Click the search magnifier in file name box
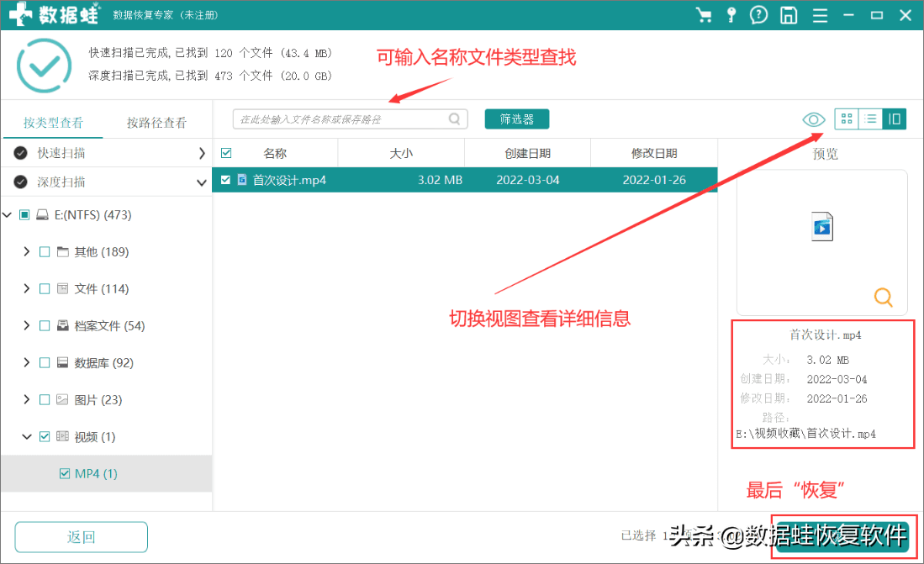The width and height of the screenshot is (924, 564). (454, 119)
